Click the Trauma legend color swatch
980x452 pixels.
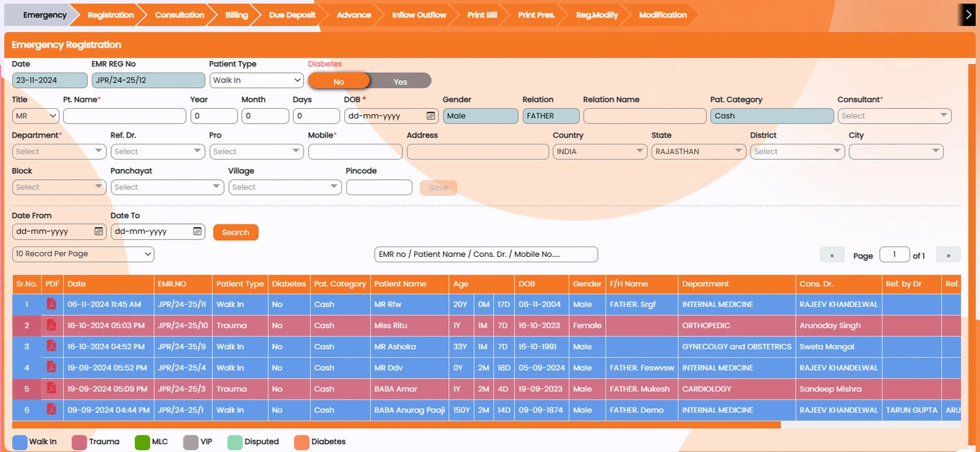79,442
